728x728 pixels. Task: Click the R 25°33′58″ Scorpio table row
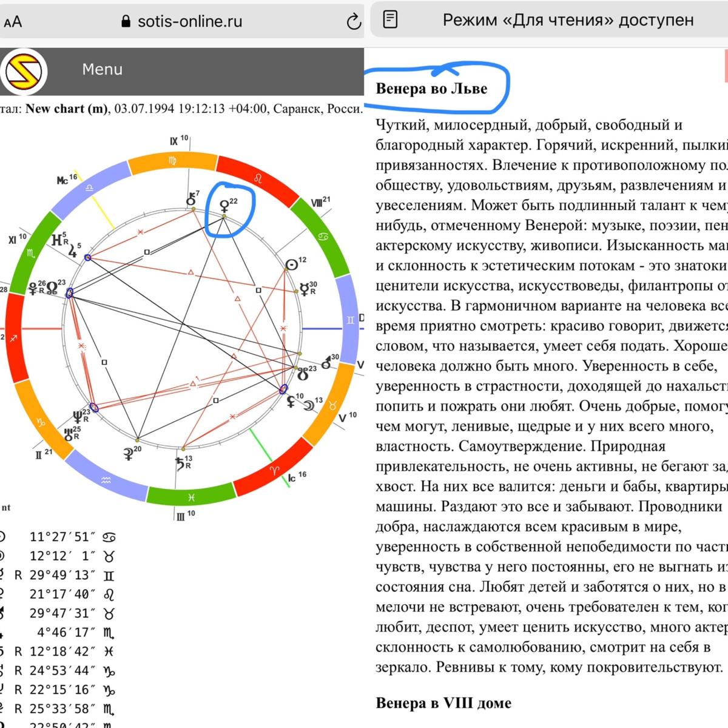[x=58, y=709]
